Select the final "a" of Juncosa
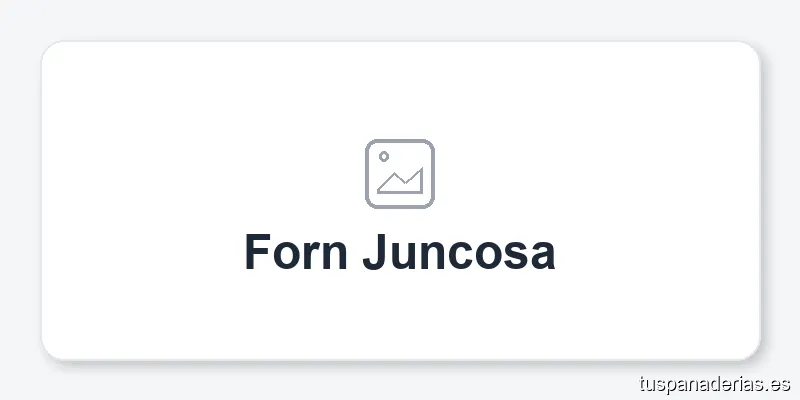 (541, 255)
